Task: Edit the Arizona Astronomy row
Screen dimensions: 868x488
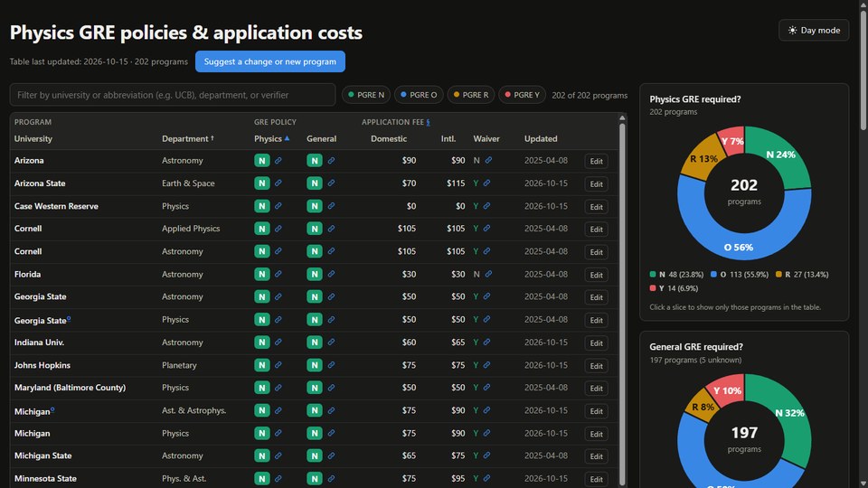Action: click(x=596, y=161)
